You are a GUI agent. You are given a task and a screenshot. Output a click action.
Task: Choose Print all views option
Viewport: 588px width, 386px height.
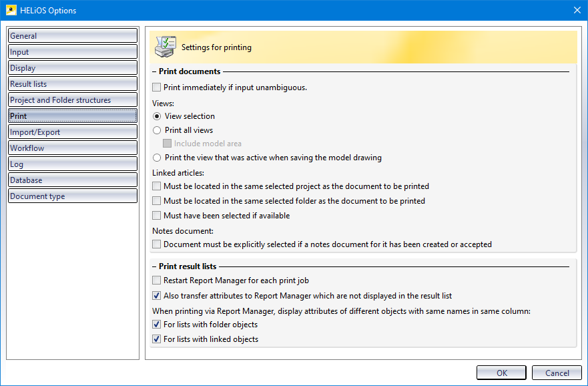(157, 130)
